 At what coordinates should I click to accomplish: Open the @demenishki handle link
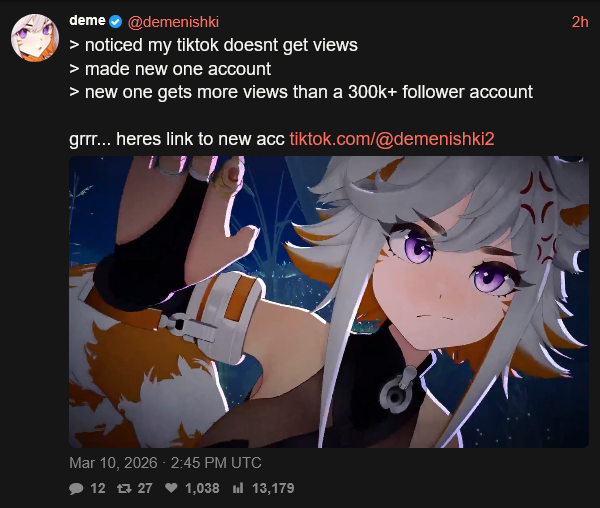173,22
